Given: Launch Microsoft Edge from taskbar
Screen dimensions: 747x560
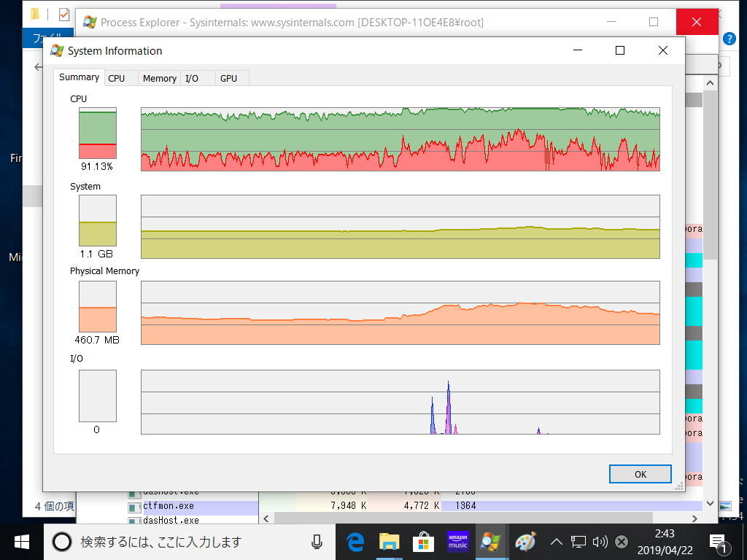Looking at the screenshot, I should (x=355, y=542).
